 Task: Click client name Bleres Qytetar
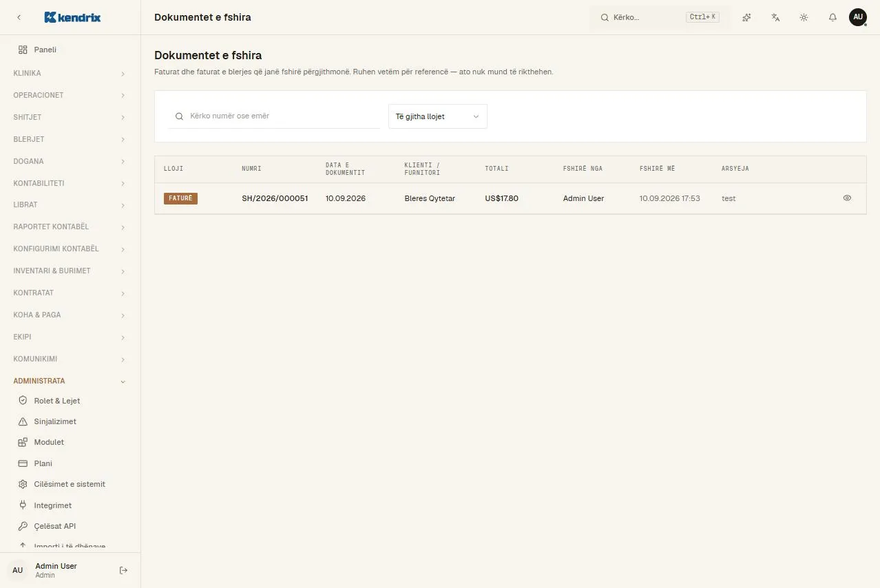pyautogui.click(x=430, y=198)
